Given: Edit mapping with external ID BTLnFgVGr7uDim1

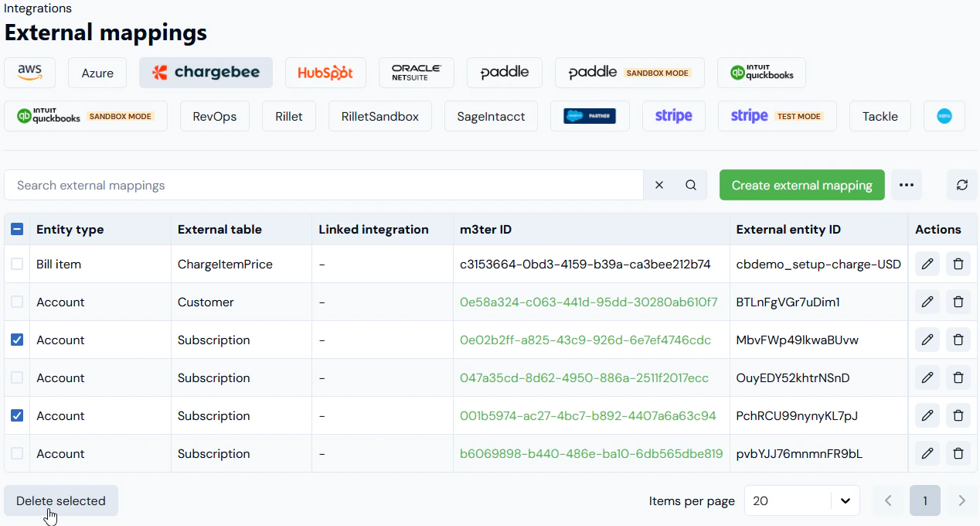Looking at the screenshot, I should click(x=927, y=302).
